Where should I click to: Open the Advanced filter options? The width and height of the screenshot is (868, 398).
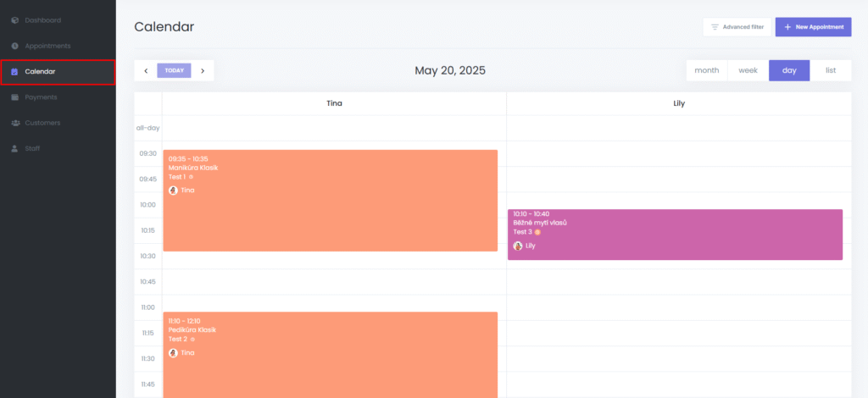[x=737, y=27]
